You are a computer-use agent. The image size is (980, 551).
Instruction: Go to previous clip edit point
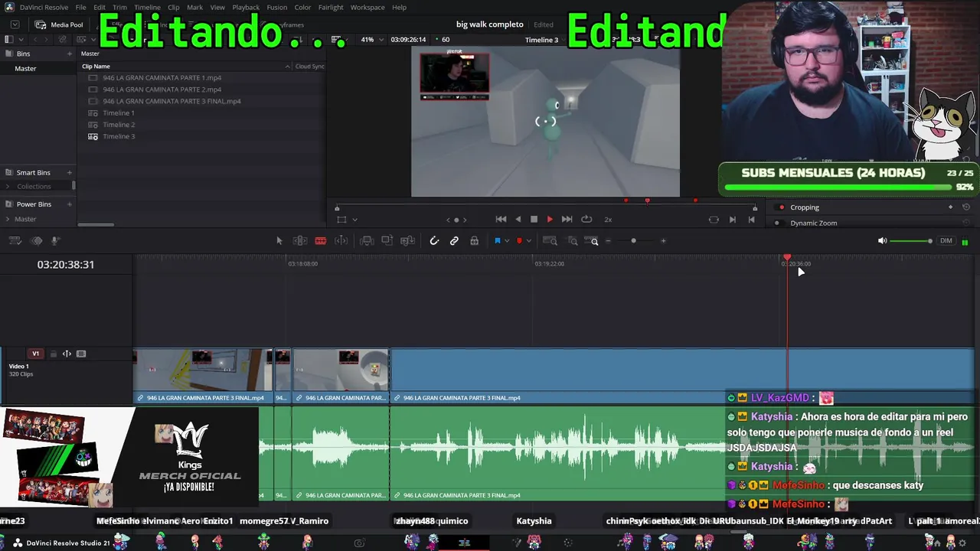[x=751, y=220]
